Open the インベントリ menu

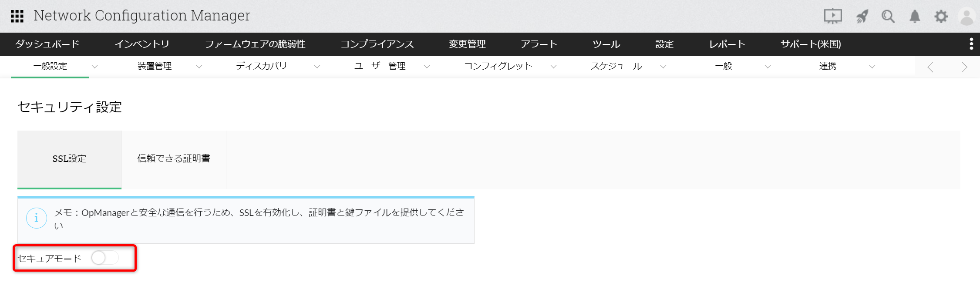click(x=142, y=44)
